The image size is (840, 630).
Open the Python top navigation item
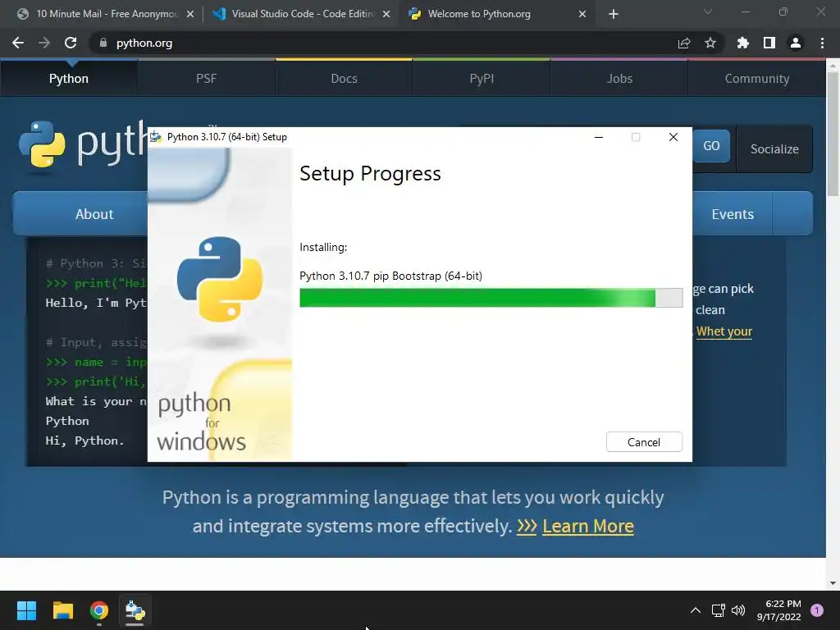[x=69, y=78]
